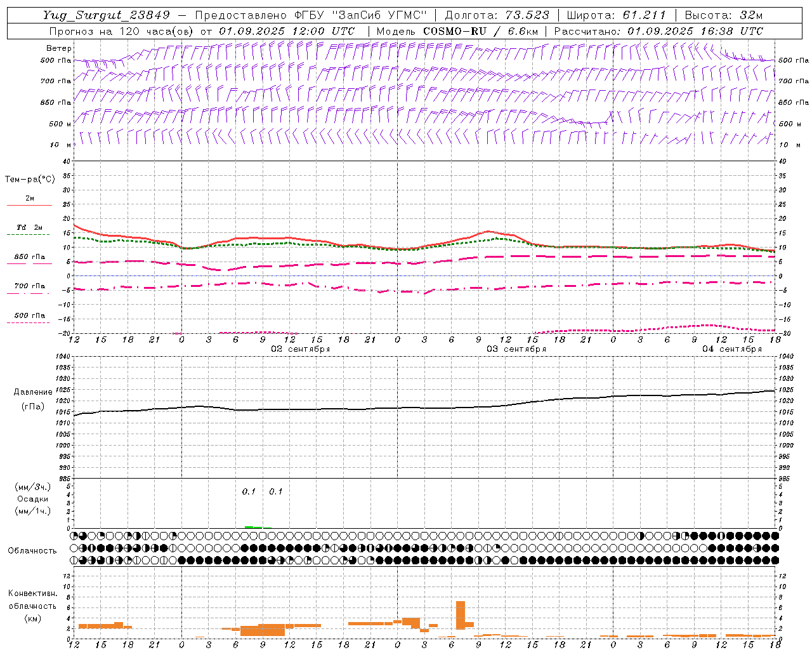Click the '03 сентября' date label

click(516, 349)
